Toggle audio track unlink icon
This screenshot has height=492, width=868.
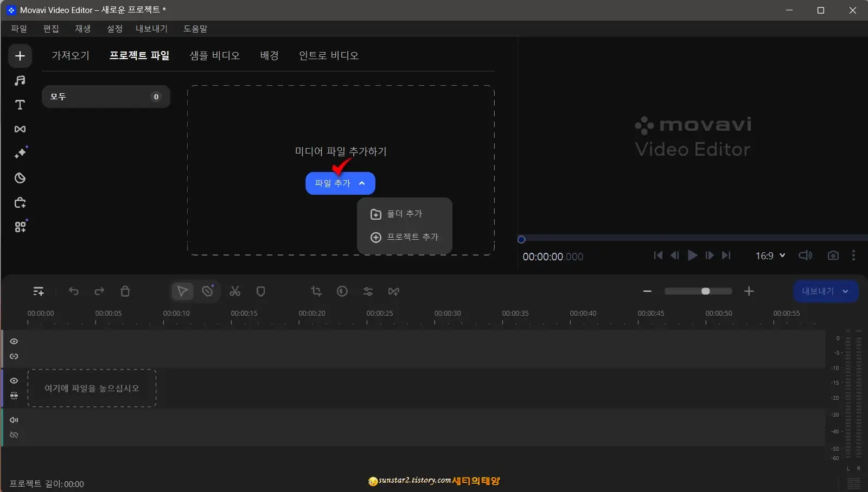14,435
